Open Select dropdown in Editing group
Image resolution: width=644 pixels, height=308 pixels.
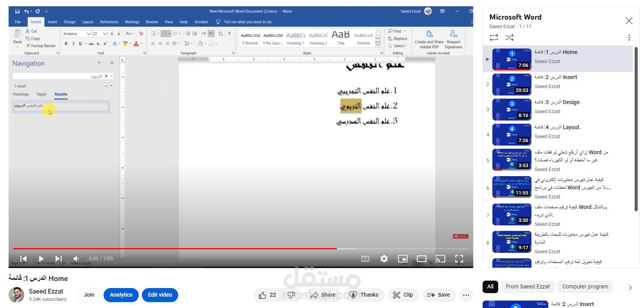pyautogui.click(x=397, y=46)
